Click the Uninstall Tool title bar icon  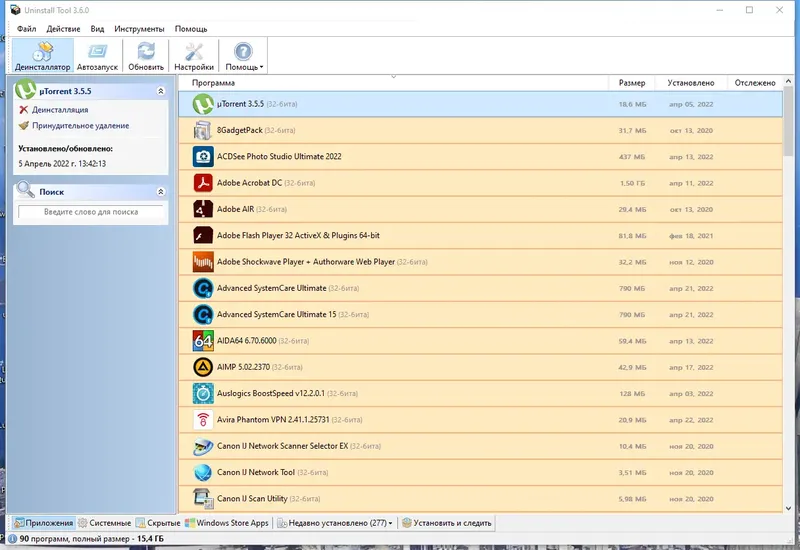click(15, 10)
